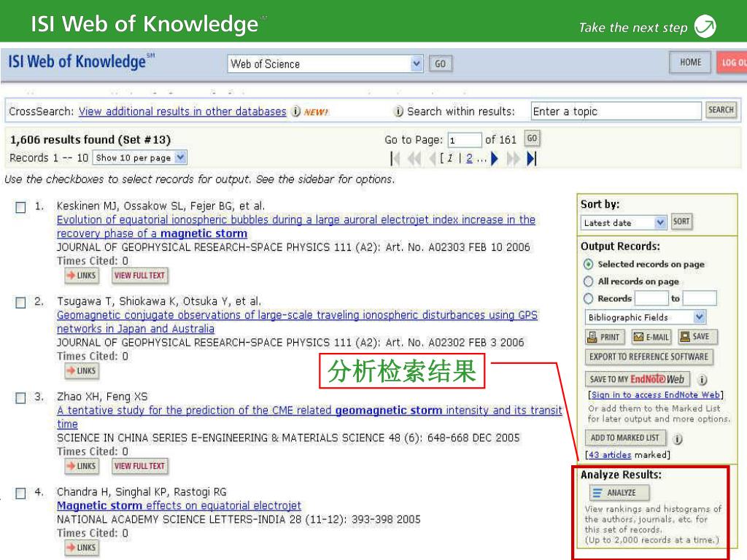Viewport: 747px width, 560px height.
Task: Open the 43 articles marked link
Action: point(610,455)
